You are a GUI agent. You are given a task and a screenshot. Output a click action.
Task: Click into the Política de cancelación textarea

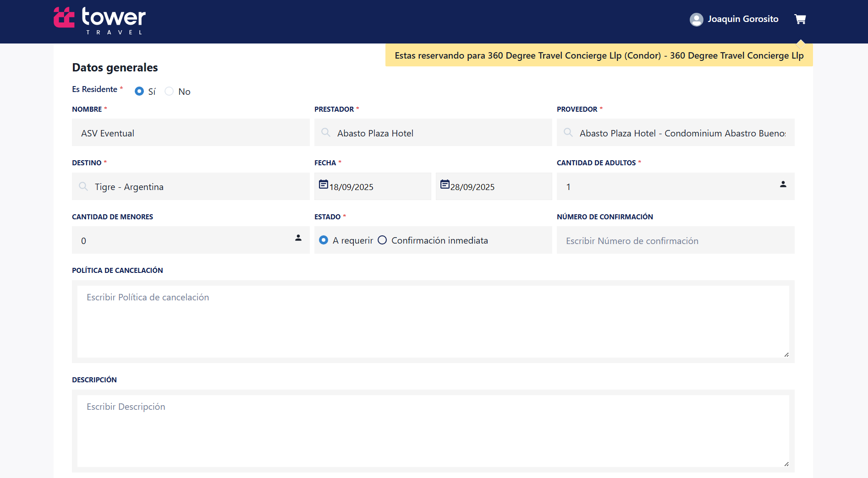(433, 321)
